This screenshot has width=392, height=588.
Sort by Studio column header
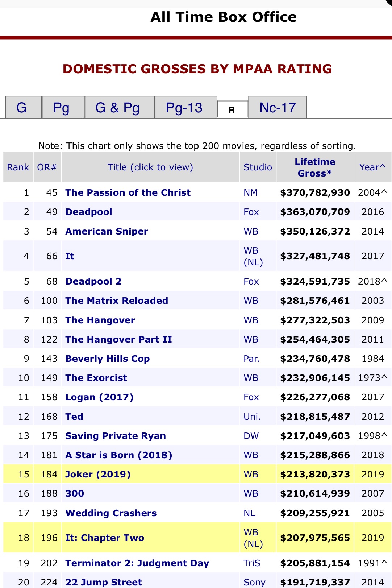pos(258,167)
